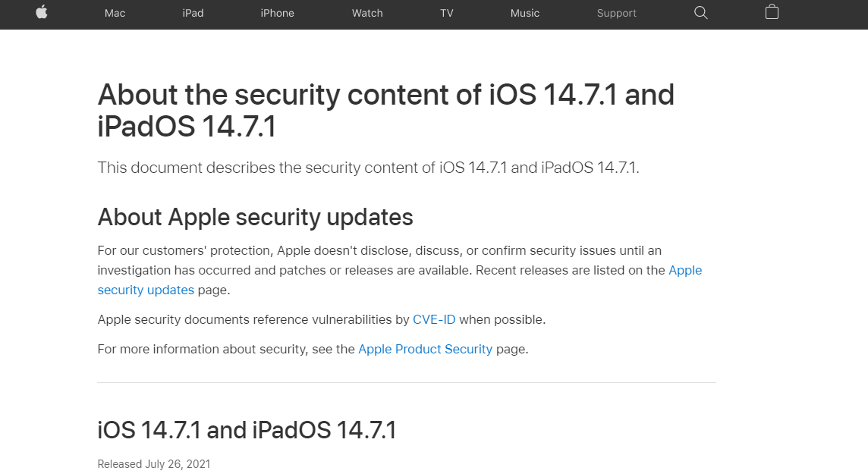Open the CVE-ID link
868x474 pixels.
tap(434, 320)
